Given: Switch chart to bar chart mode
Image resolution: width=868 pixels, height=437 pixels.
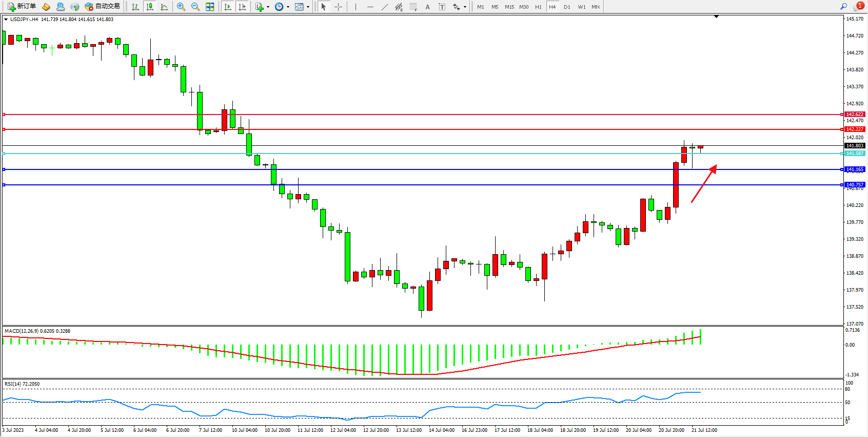Looking at the screenshot, I should point(135,7).
